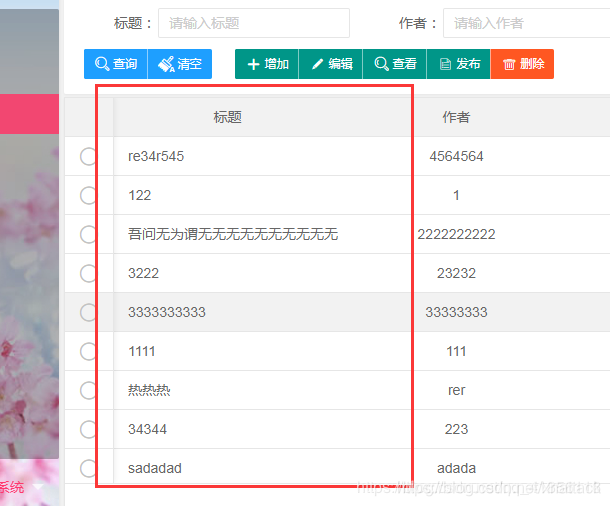
Task: Click author cell rer
Action: [x=456, y=390]
